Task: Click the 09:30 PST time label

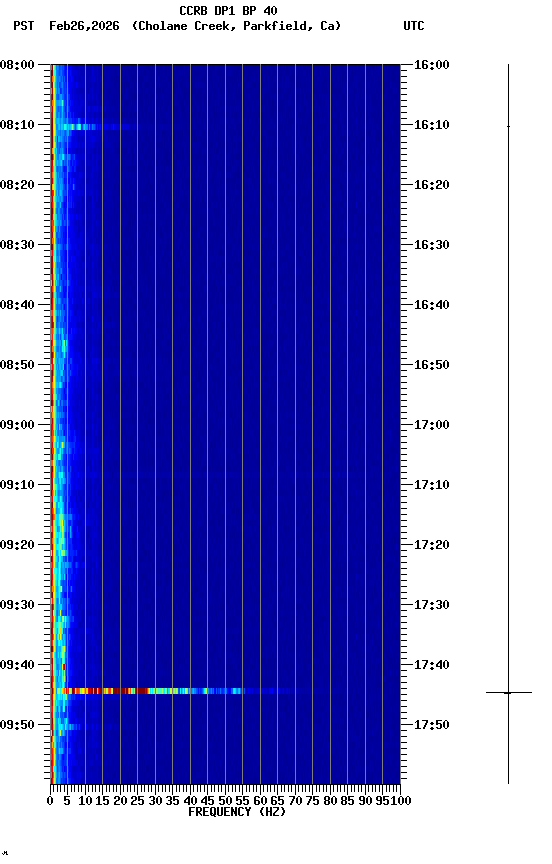Action: (x=17, y=606)
